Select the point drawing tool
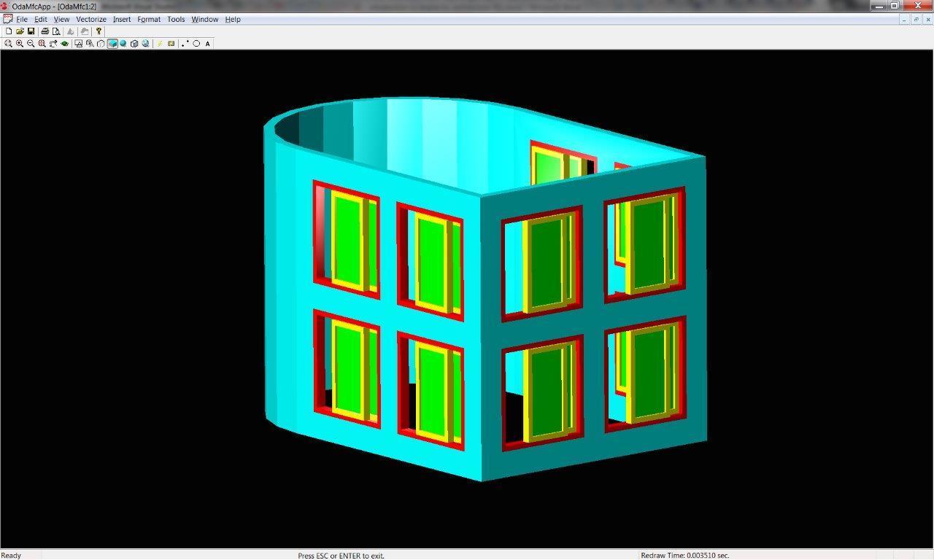Screen dimensions: 934x560 (x=182, y=43)
